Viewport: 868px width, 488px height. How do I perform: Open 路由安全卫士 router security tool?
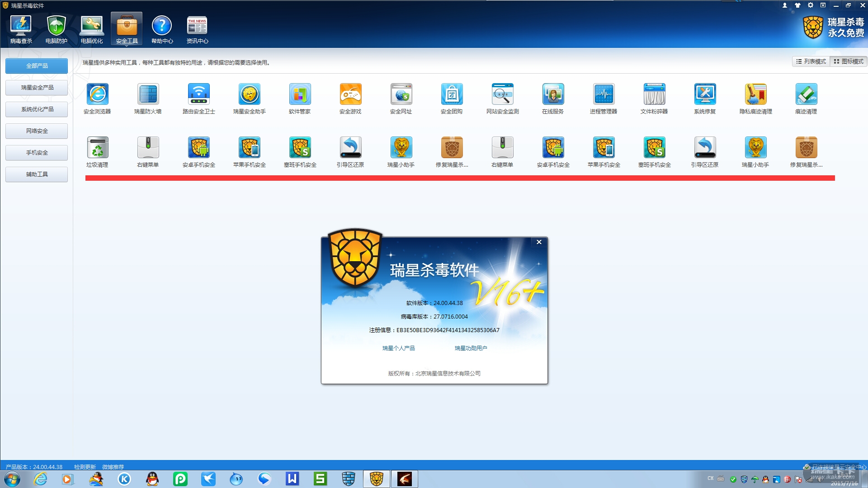pyautogui.click(x=198, y=95)
